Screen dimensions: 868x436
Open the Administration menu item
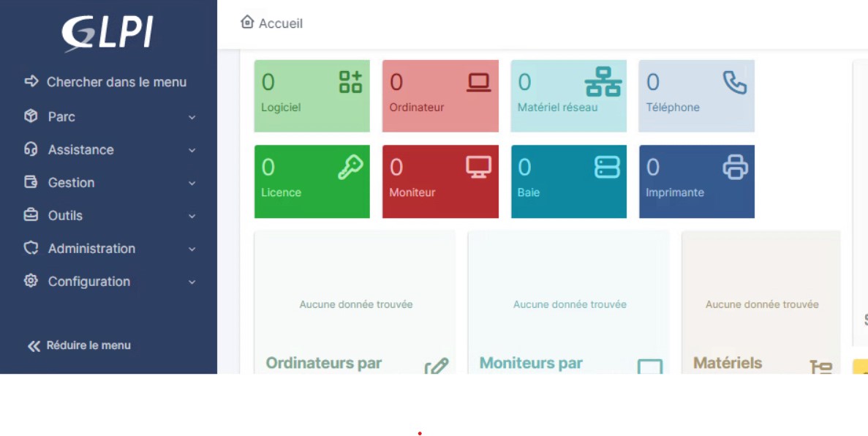coord(91,249)
